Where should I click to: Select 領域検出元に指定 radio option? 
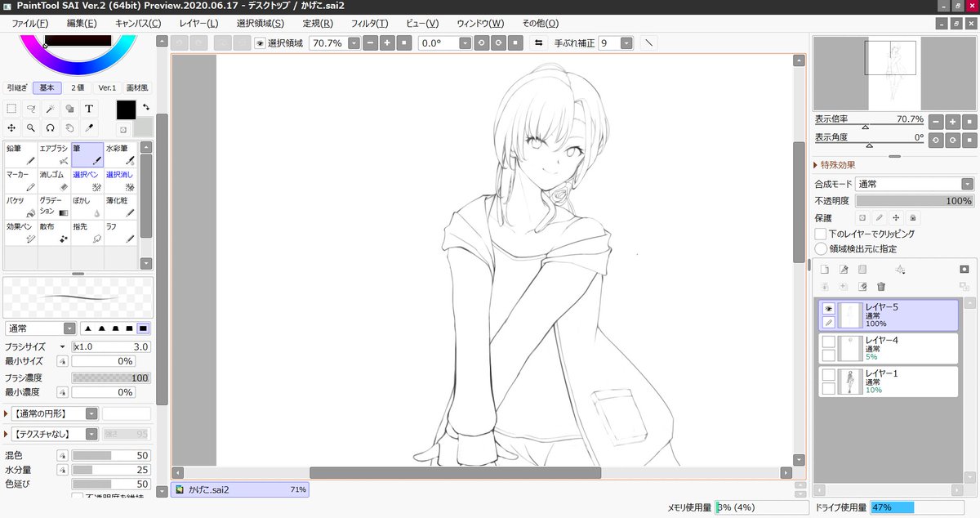point(821,248)
